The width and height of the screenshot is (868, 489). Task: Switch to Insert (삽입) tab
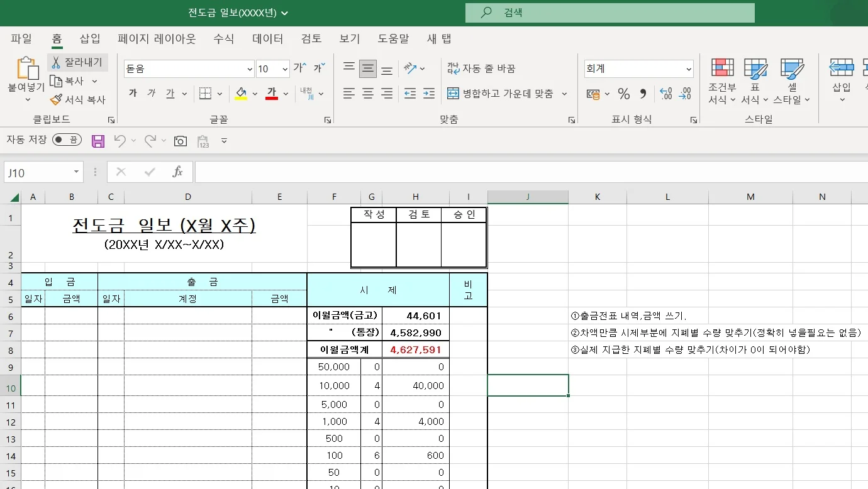point(90,39)
